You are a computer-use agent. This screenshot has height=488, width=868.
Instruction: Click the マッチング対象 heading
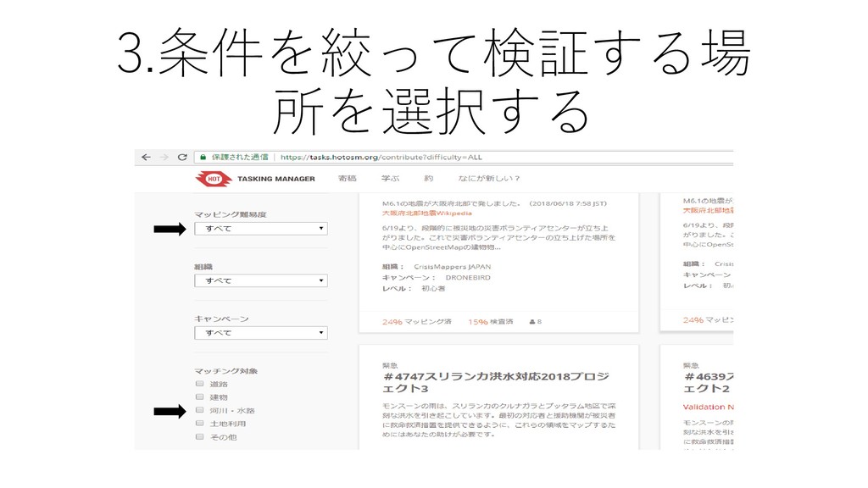tap(225, 371)
